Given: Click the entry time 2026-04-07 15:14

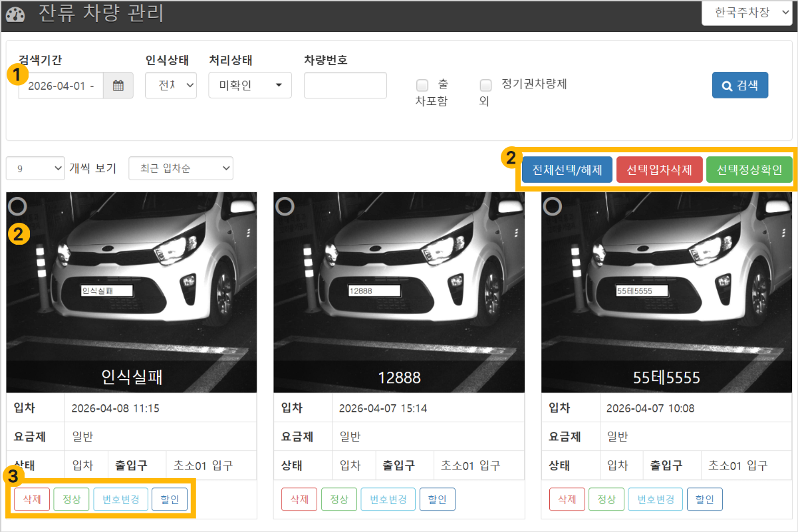Looking at the screenshot, I should (x=383, y=408).
